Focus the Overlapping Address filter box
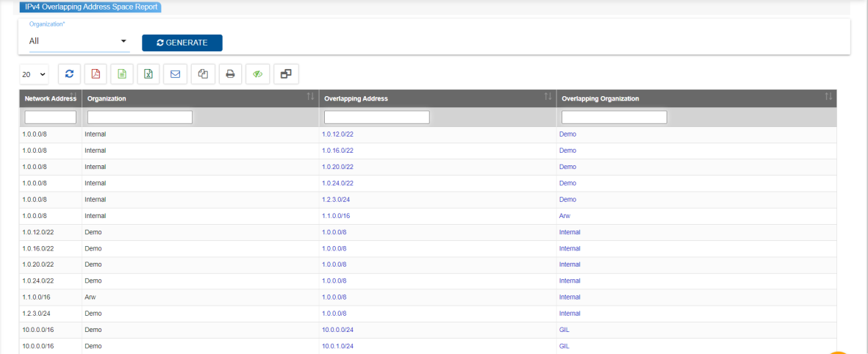Image resolution: width=868 pixels, height=354 pixels. (377, 118)
